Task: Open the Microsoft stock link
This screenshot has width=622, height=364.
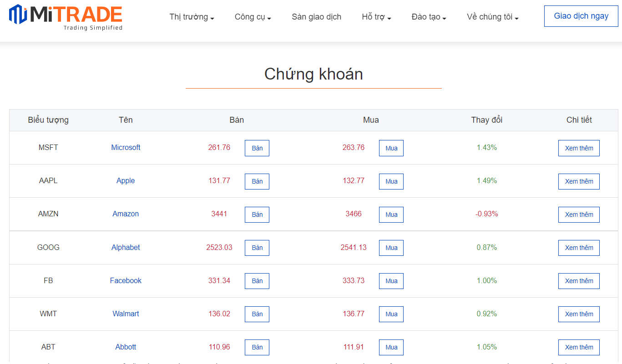Action: (x=126, y=147)
